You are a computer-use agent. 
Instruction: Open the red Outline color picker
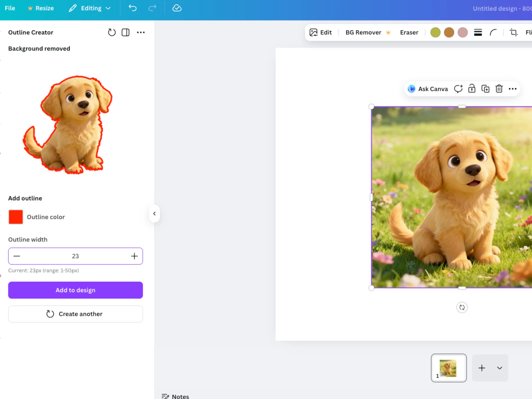click(x=16, y=217)
